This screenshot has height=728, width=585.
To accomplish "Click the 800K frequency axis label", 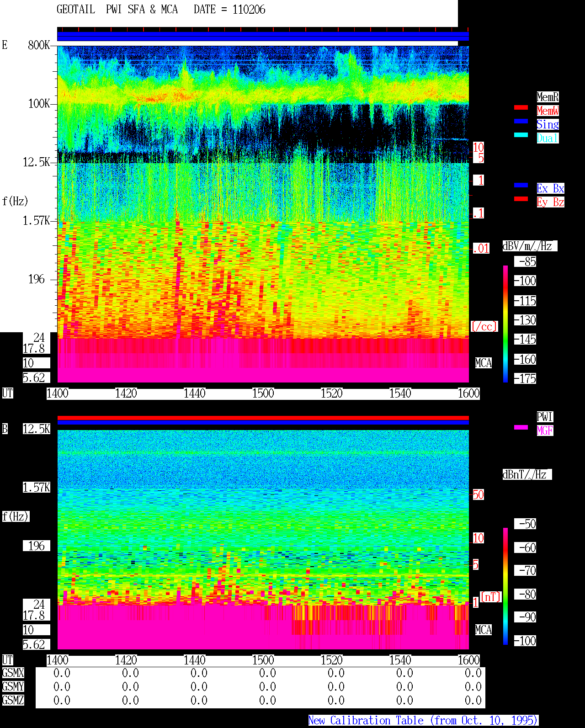I will click(x=39, y=45).
